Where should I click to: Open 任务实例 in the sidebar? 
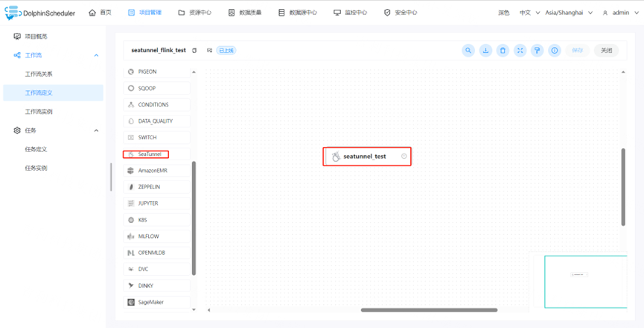pyautogui.click(x=53, y=168)
